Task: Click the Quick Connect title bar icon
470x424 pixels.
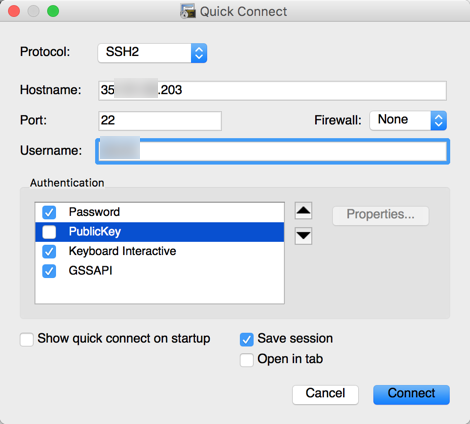Action: tap(188, 11)
